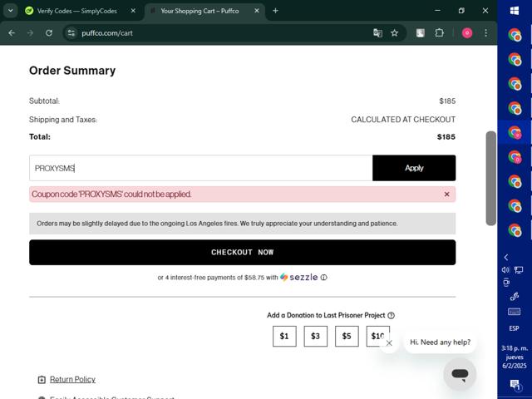Select the $3 donation option
This screenshot has width=532, height=399.
(316, 336)
